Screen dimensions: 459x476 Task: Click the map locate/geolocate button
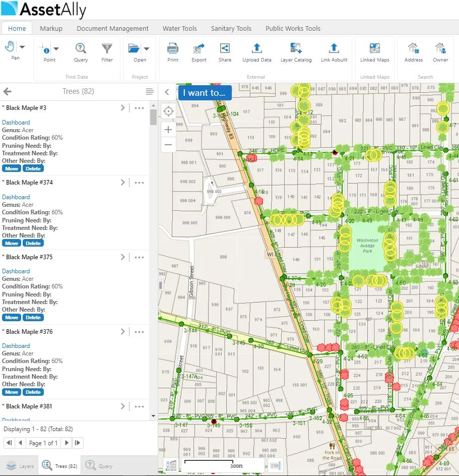pos(168,111)
